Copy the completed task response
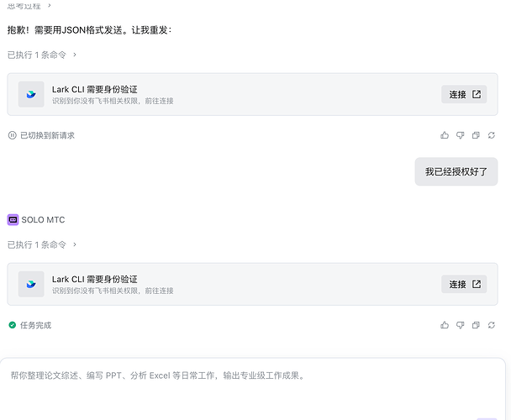Screen dimensions: 511x420 click(476, 325)
